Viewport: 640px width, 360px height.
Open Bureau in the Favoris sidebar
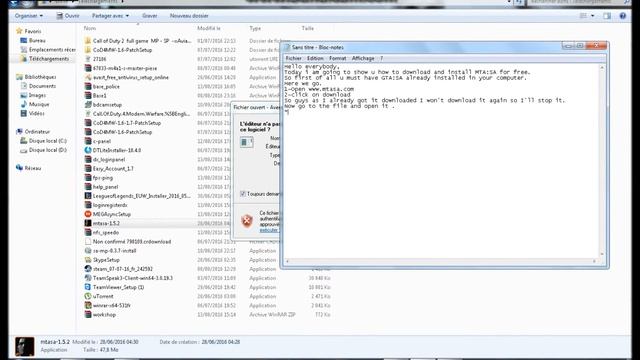[x=37, y=40]
